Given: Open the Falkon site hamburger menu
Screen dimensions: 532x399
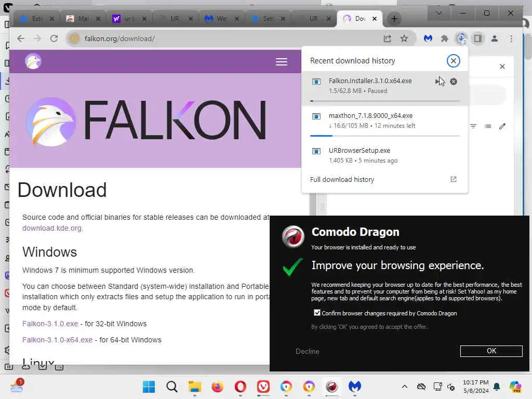Looking at the screenshot, I should (x=281, y=62).
